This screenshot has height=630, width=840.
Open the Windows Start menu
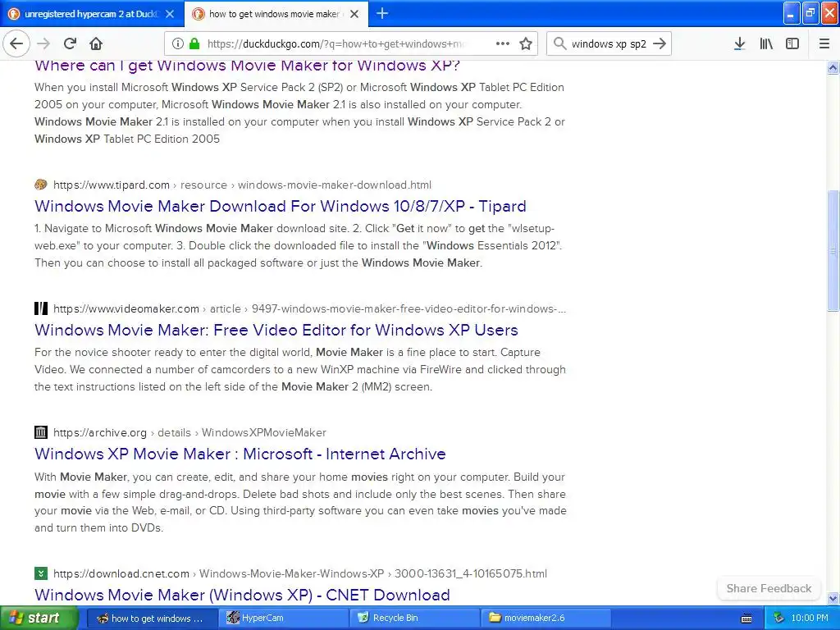coord(39,618)
